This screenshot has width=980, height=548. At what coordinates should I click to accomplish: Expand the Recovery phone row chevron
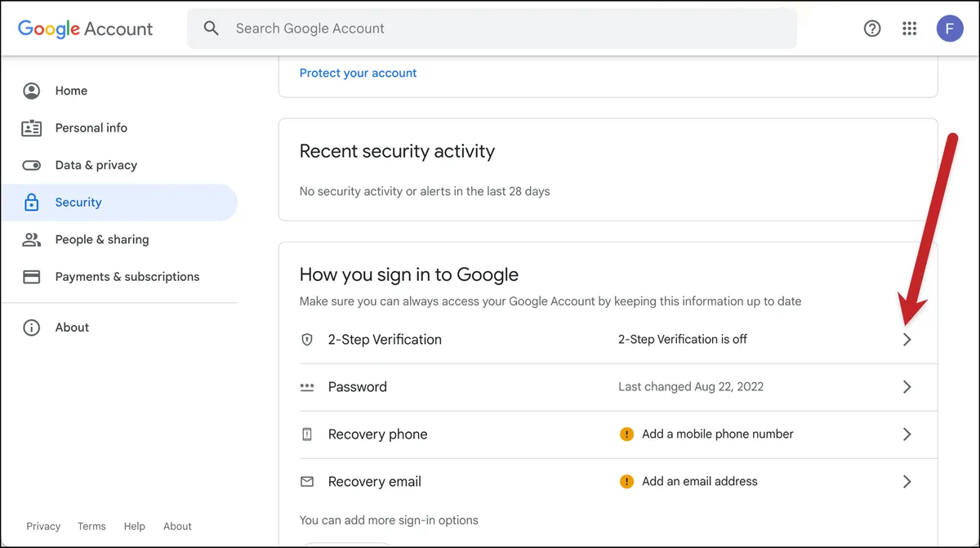(906, 434)
